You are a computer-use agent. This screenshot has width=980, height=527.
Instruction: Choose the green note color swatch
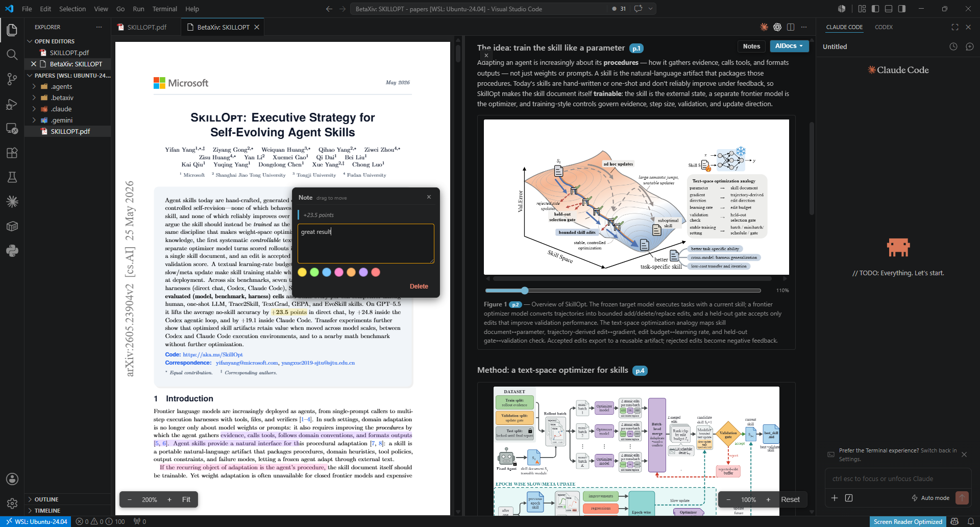(x=314, y=272)
